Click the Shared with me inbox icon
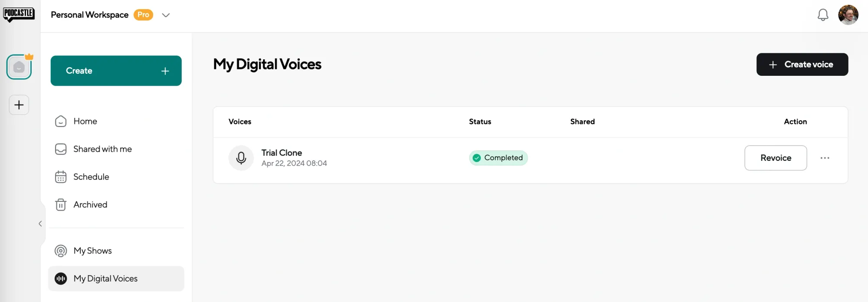Screen dimensions: 868x302 pyautogui.click(x=61, y=149)
